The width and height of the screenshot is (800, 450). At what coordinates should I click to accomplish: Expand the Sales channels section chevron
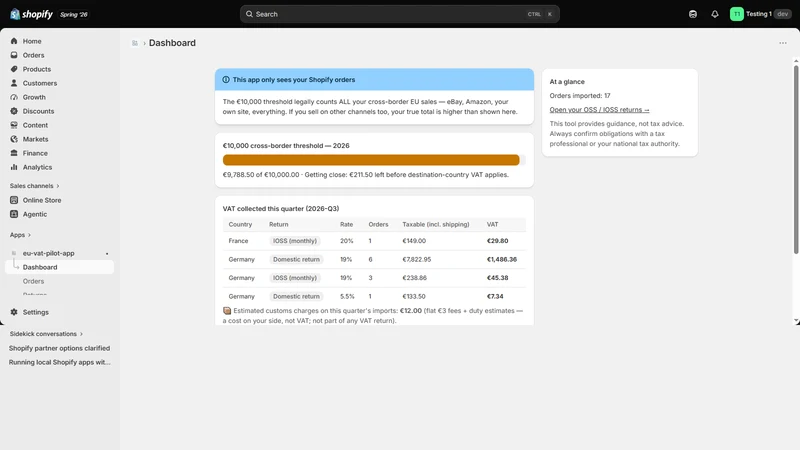click(58, 186)
